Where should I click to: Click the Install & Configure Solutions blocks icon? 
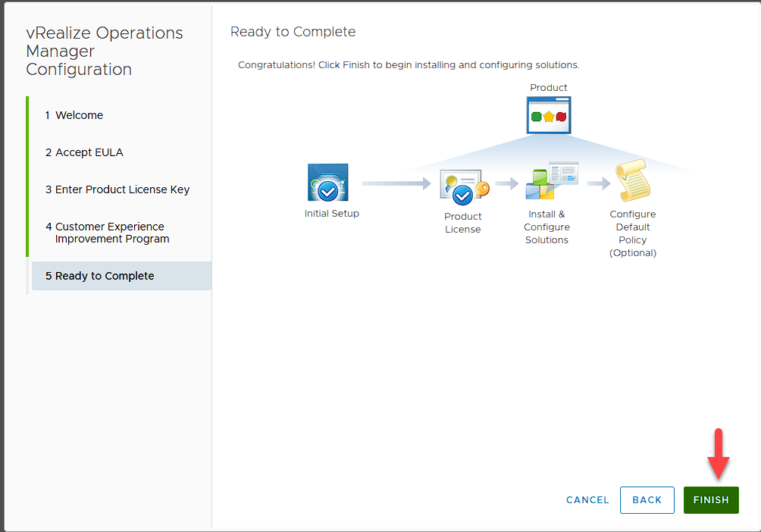tap(550, 181)
